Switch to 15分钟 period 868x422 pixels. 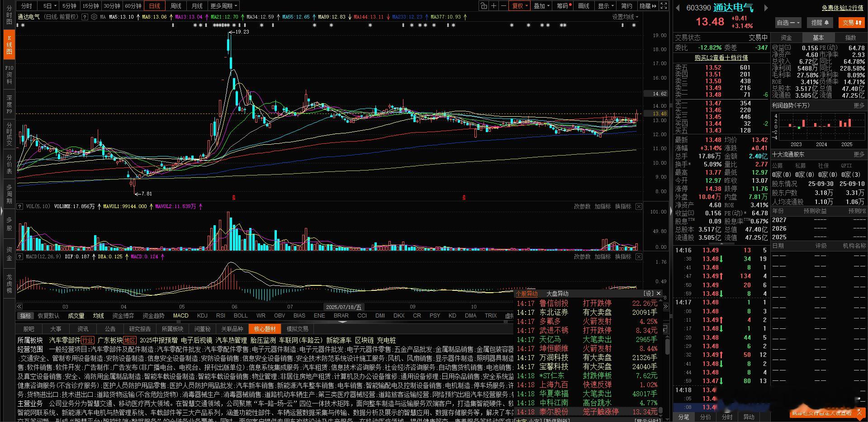[90, 6]
